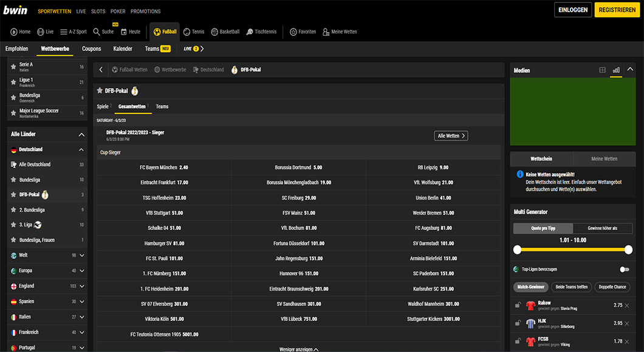Bet on Borussia Dortmund 5.00
Viewport: 644px width, 352px height.
tap(298, 168)
